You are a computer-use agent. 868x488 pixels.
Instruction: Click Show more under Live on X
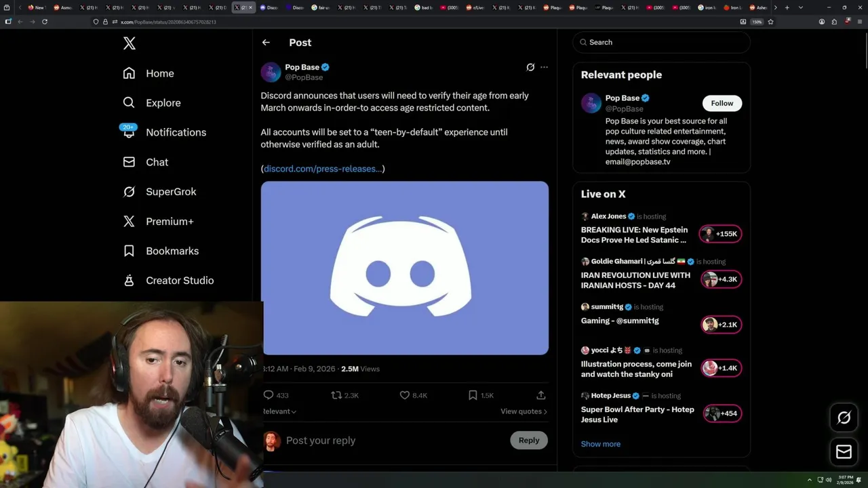(x=601, y=444)
